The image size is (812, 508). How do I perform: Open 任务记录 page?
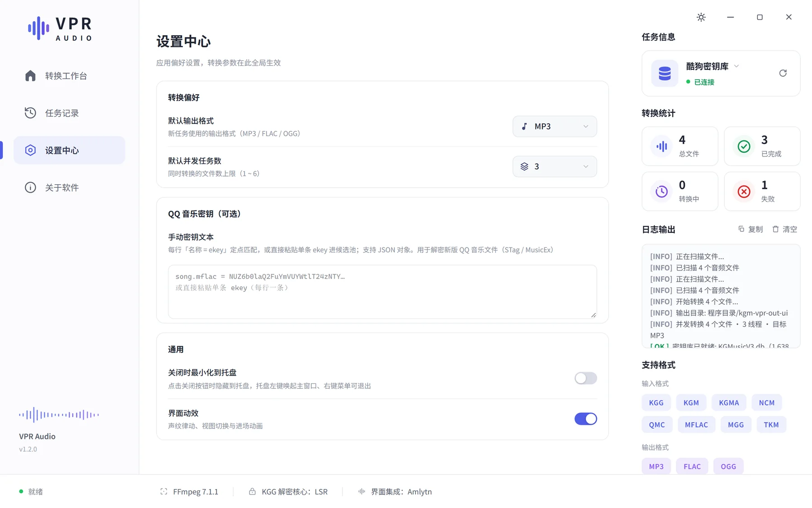[69, 113]
